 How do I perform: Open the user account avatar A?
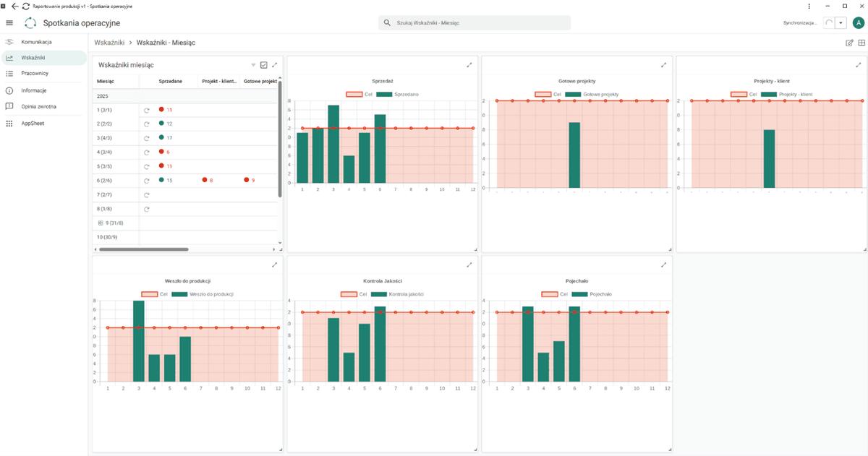click(x=859, y=23)
